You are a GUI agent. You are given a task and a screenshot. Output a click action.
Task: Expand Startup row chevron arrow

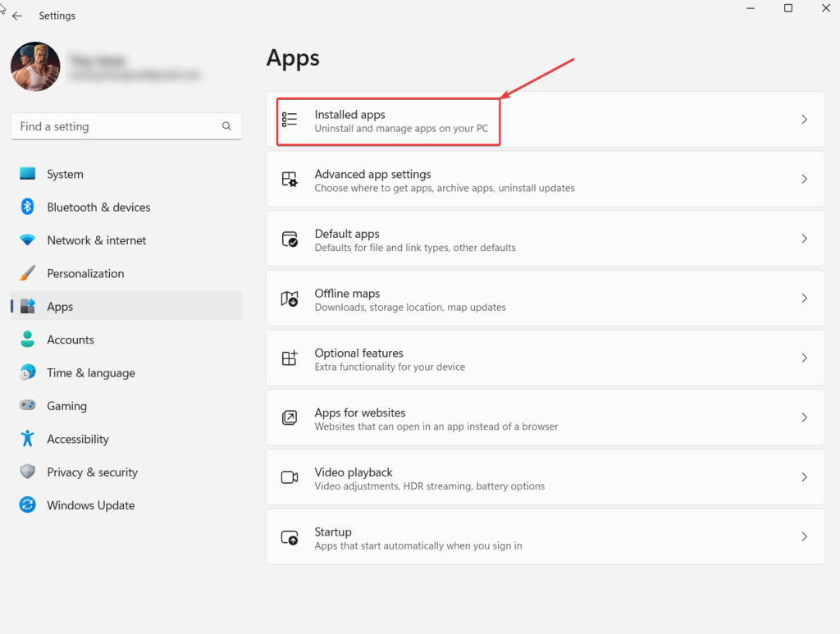coord(804,537)
